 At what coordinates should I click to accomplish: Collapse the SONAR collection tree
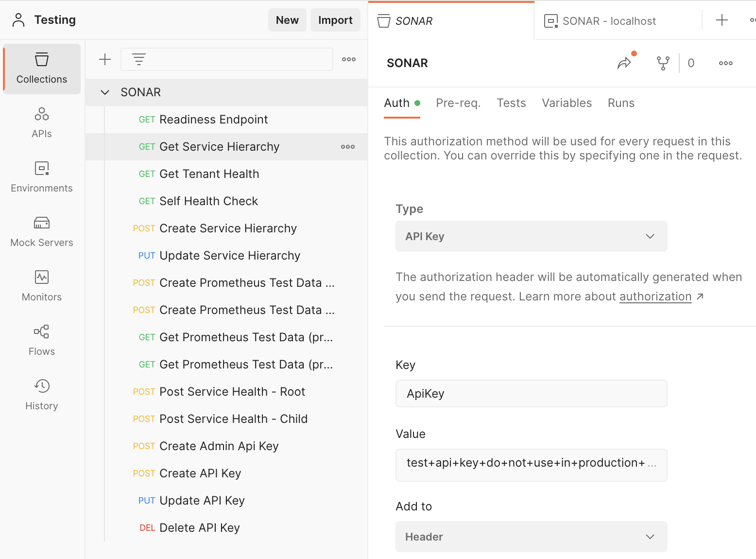(x=105, y=92)
